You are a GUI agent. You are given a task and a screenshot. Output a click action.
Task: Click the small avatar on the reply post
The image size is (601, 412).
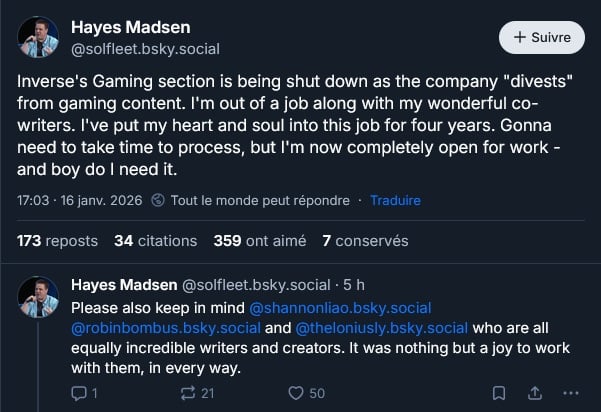(38, 297)
